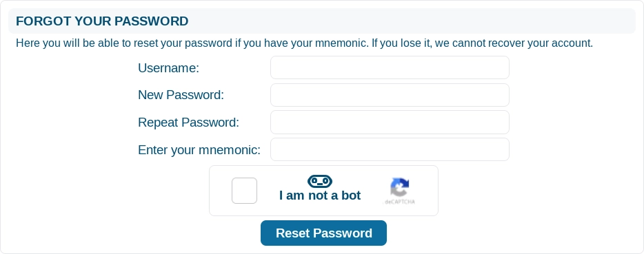Screen dimensions: 644x254
Task: Click the robot face icon in the captcha
Action: pyautogui.click(x=319, y=181)
